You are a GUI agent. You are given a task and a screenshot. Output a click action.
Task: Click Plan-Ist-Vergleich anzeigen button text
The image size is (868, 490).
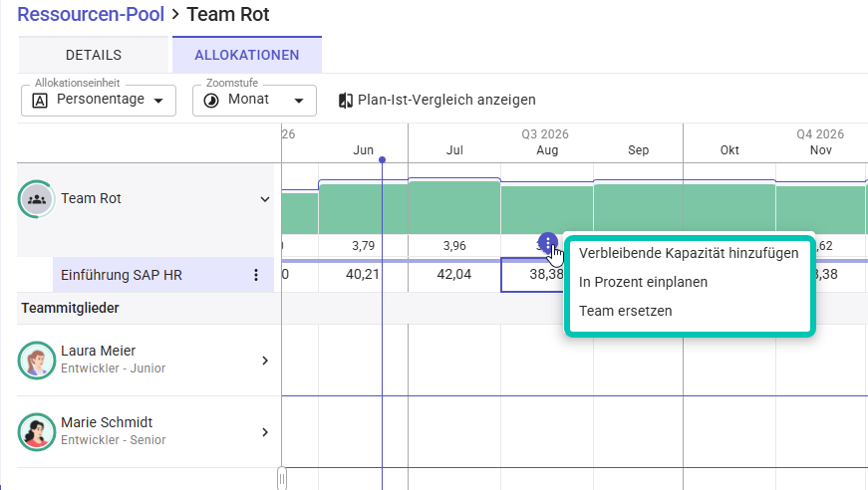click(446, 100)
